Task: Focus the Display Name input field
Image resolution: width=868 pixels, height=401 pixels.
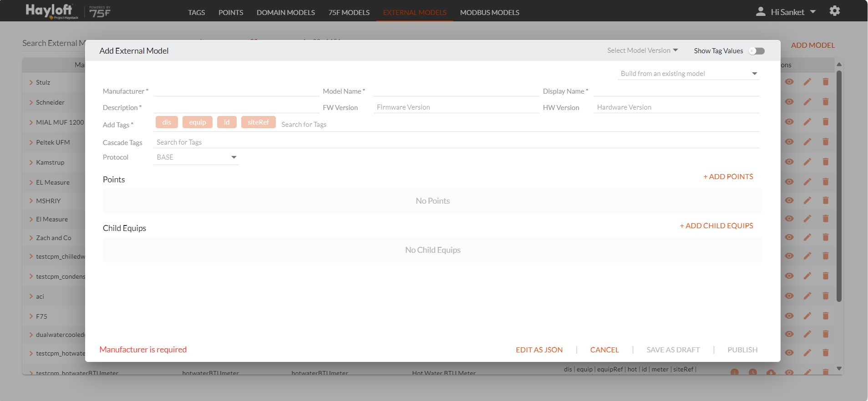Action: click(676, 91)
